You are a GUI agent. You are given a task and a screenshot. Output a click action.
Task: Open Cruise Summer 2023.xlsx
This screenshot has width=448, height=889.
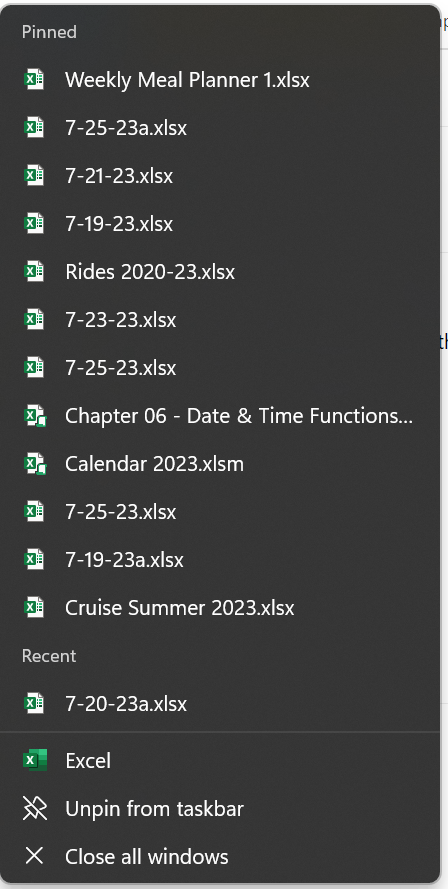(x=220, y=608)
